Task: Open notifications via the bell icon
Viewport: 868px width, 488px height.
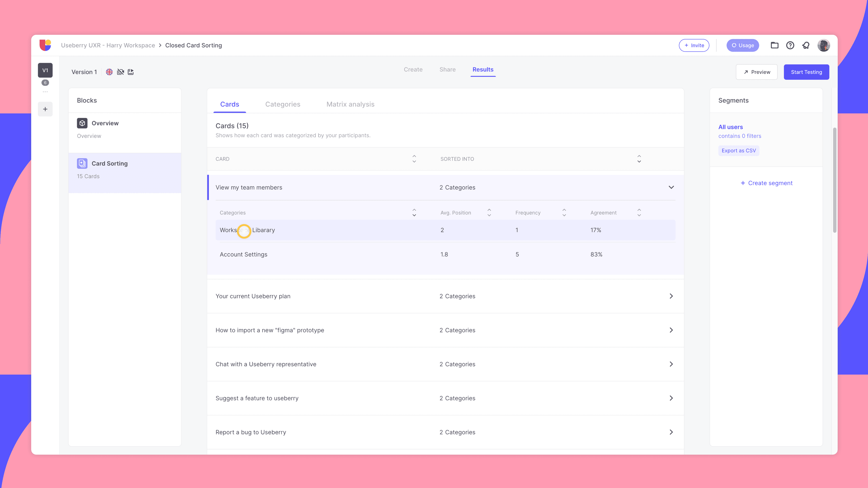Action: 806,45
